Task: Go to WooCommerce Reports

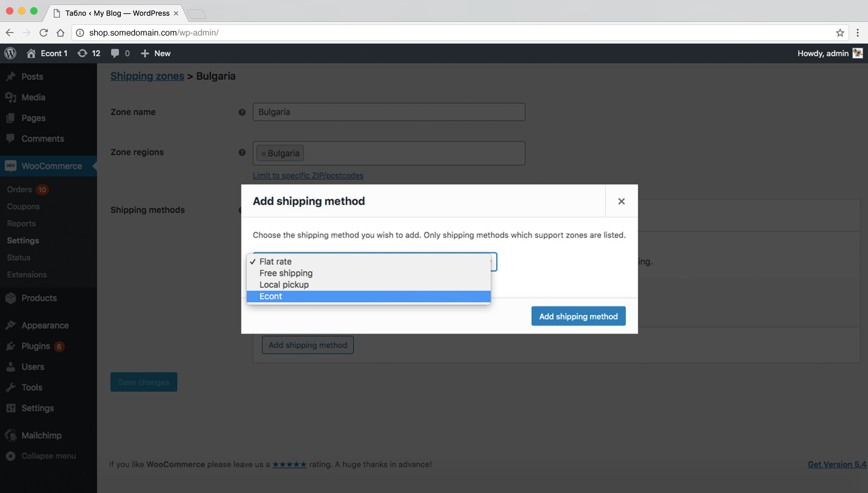Action: [21, 223]
